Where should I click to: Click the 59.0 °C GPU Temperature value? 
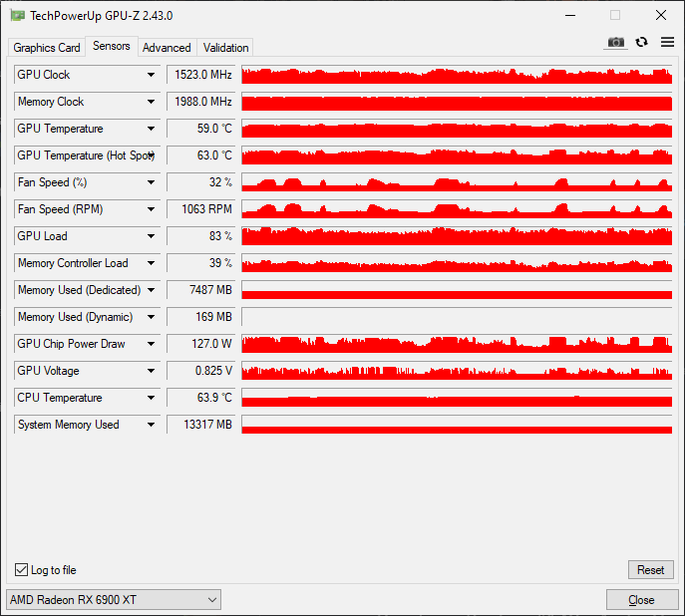200,129
